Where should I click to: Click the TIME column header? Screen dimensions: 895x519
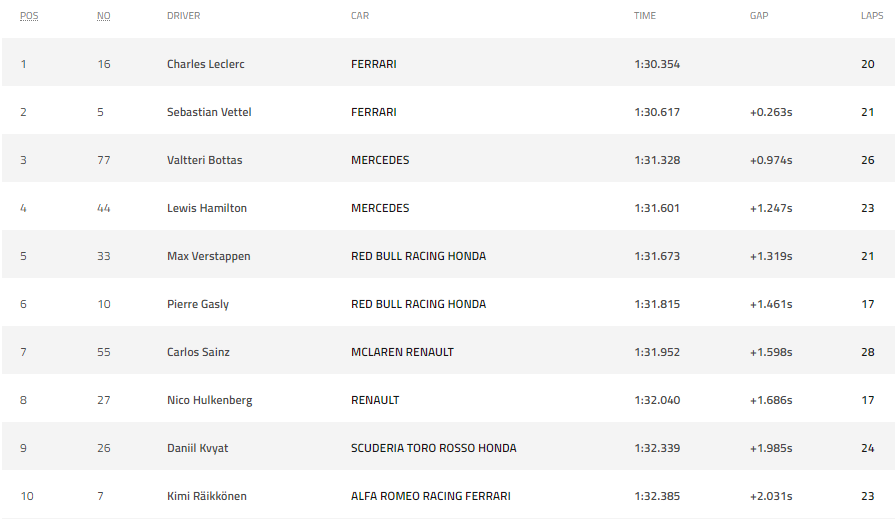(x=645, y=16)
